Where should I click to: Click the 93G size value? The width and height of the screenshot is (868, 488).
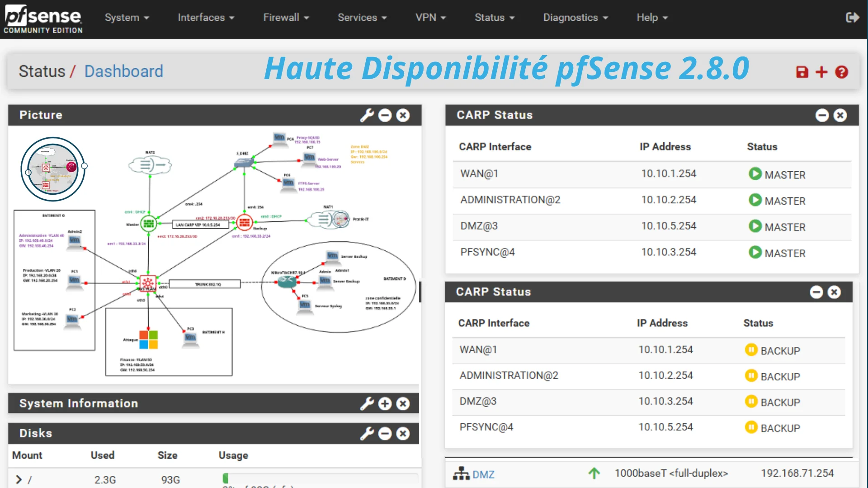(170, 480)
